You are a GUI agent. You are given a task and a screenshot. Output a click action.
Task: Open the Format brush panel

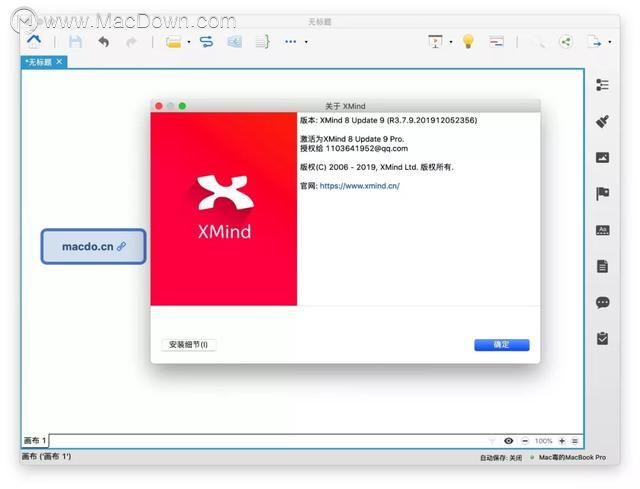[x=602, y=121]
